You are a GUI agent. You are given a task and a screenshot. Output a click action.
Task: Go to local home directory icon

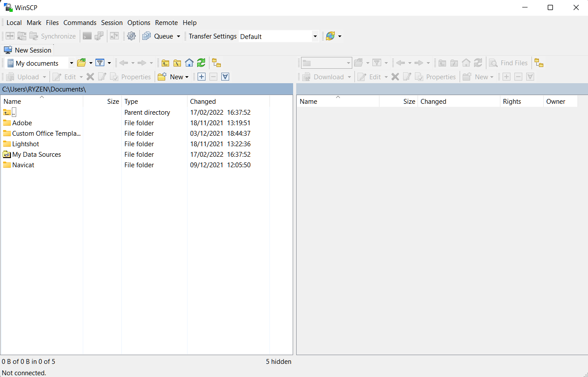click(x=189, y=63)
